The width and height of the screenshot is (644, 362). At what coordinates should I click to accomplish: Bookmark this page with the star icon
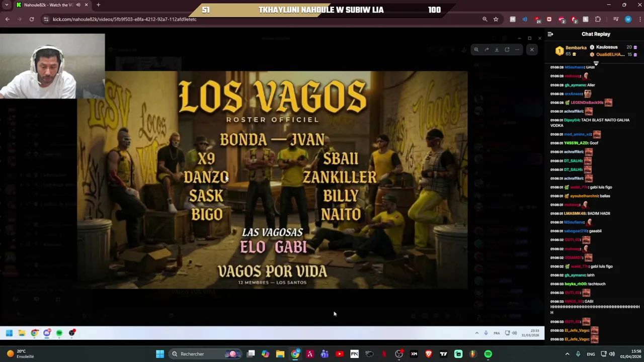pyautogui.click(x=496, y=19)
